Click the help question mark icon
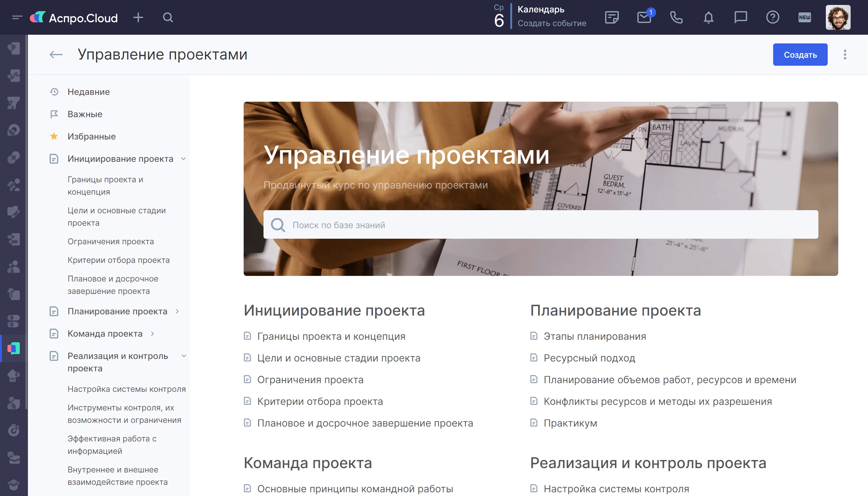868x496 pixels. pos(773,17)
